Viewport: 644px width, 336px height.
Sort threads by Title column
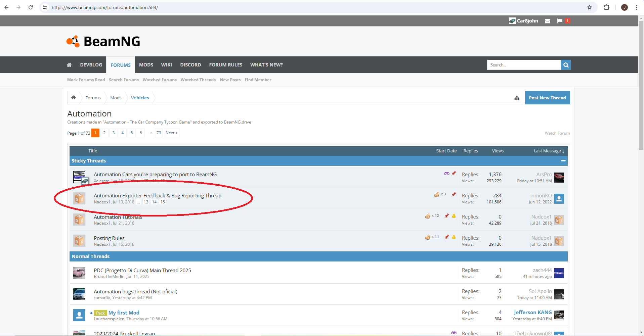(93, 151)
